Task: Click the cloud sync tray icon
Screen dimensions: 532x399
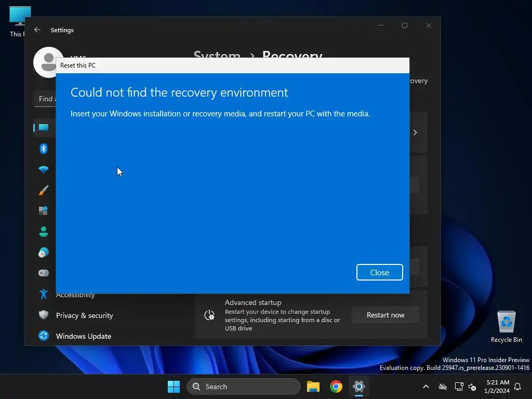Action: 443,387
